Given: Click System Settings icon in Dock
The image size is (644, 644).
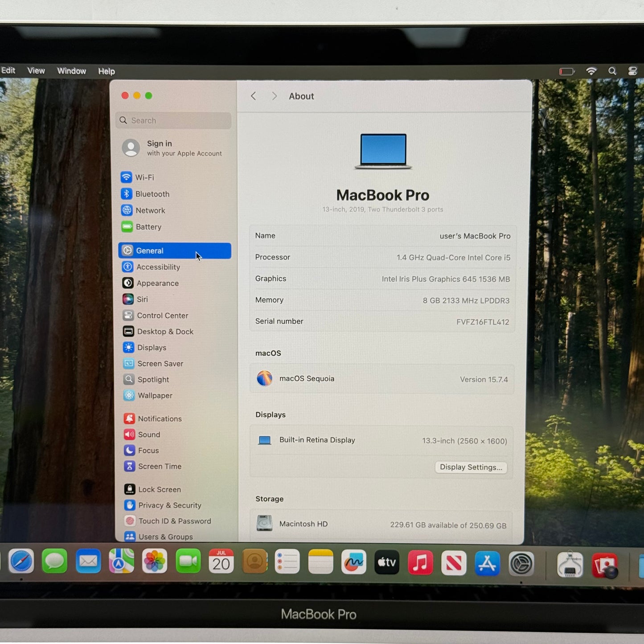Looking at the screenshot, I should (521, 564).
